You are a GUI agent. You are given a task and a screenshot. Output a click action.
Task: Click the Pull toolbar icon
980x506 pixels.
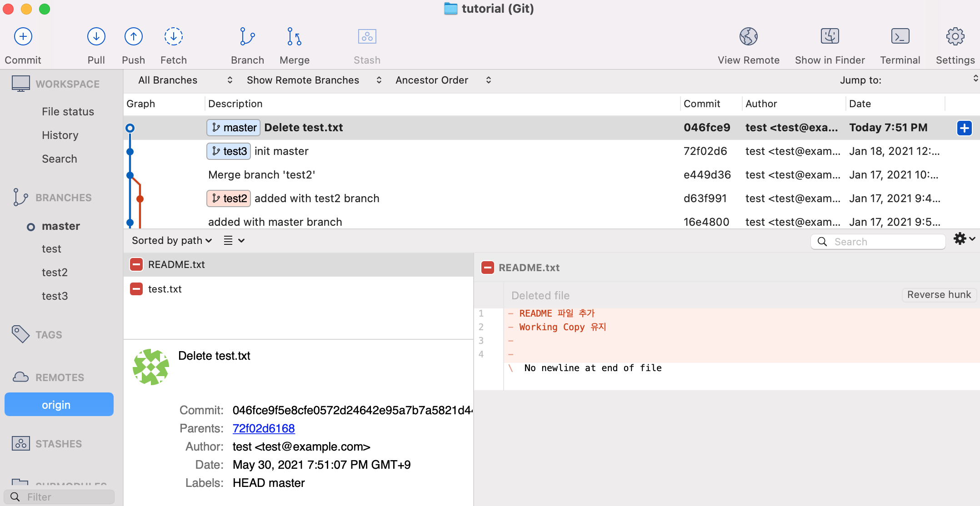pos(96,37)
